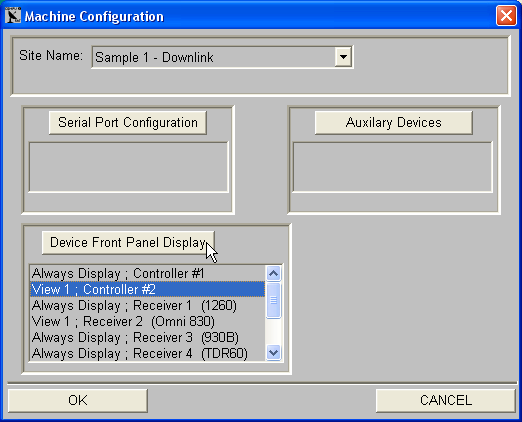The image size is (522, 422).
Task: Click Device Front Panel Display button
Action: (x=128, y=242)
